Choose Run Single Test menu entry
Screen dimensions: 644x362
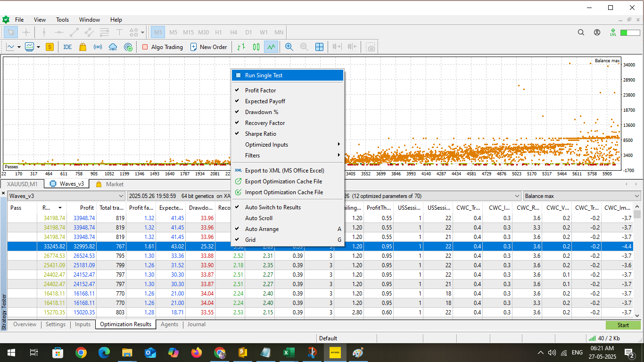click(264, 75)
